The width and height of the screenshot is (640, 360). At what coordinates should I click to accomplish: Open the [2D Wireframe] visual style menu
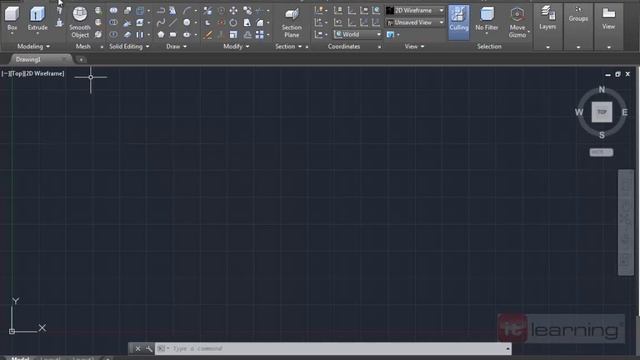44,73
